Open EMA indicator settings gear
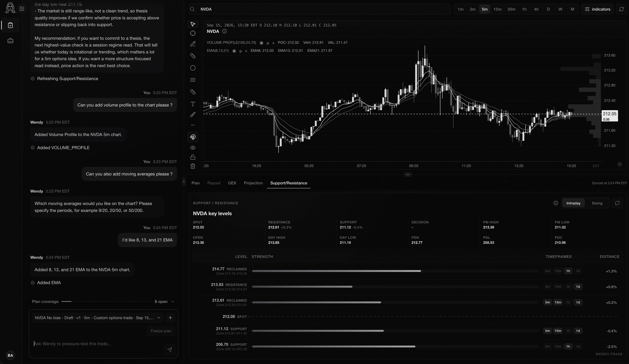The height and width of the screenshot is (364, 629). tap(241, 51)
